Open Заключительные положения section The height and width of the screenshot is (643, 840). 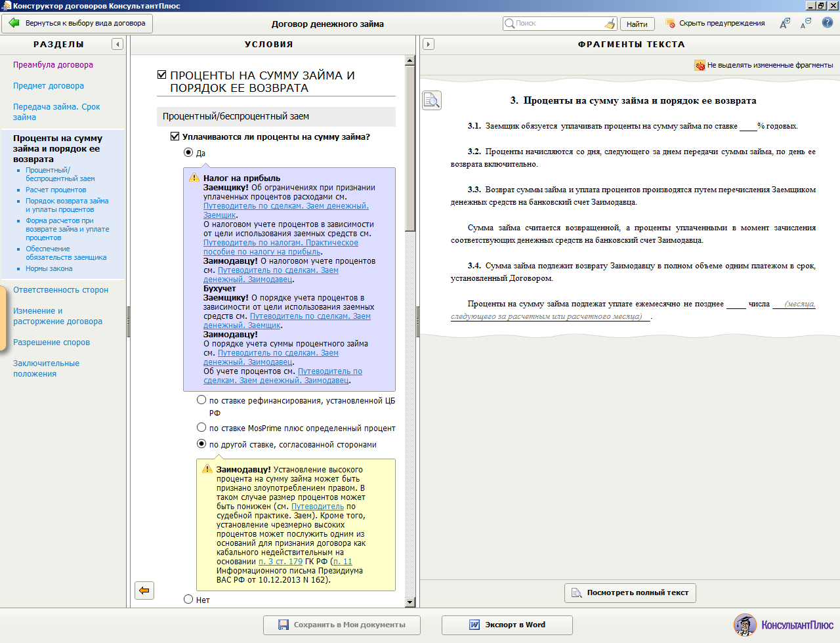[46, 369]
